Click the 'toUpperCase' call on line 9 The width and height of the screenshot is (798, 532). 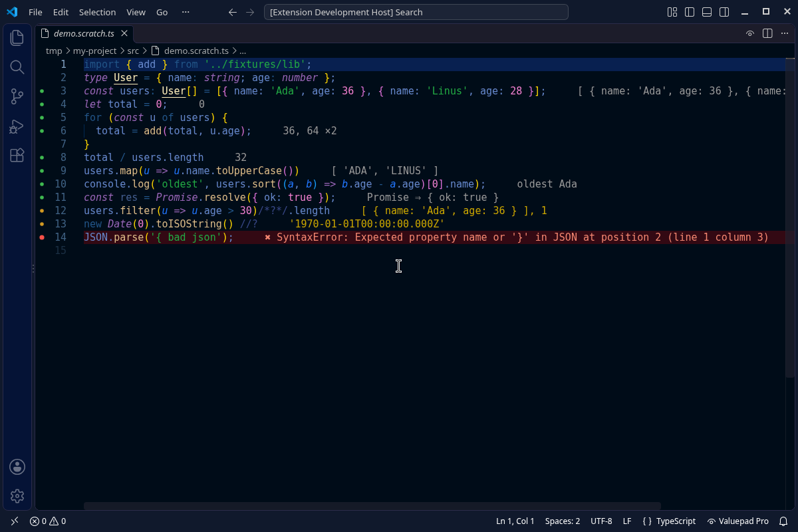pyautogui.click(x=249, y=170)
